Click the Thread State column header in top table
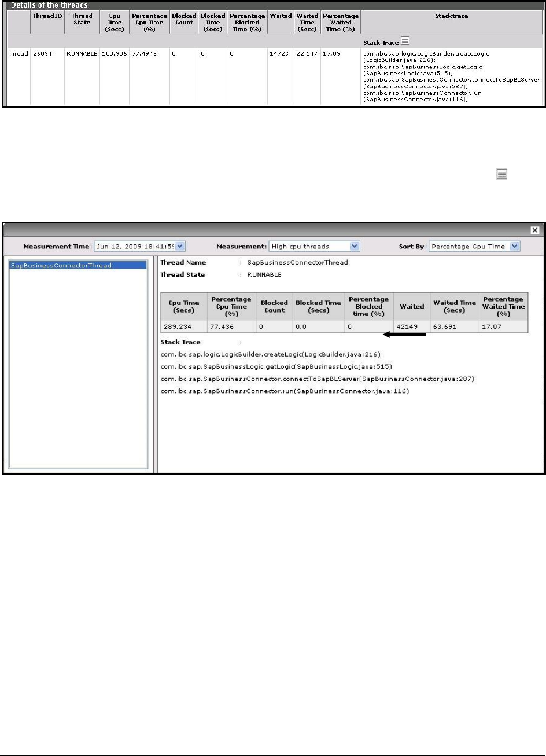546x756 pixels. (x=82, y=19)
